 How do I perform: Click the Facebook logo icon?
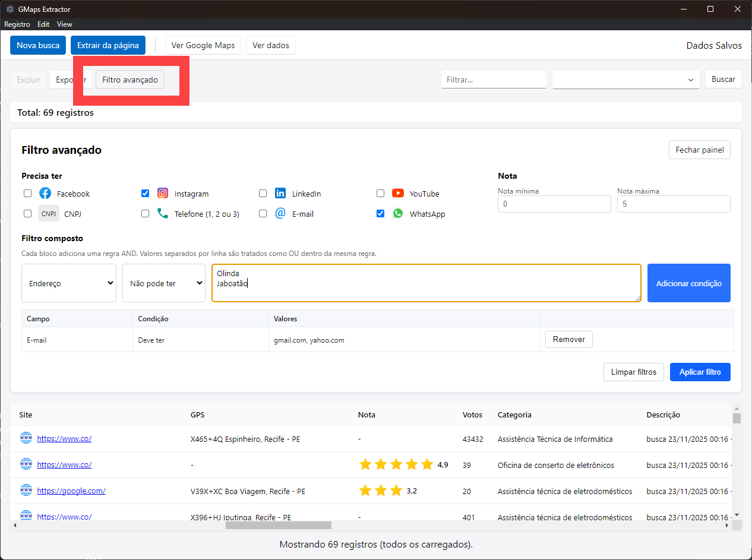pos(45,194)
